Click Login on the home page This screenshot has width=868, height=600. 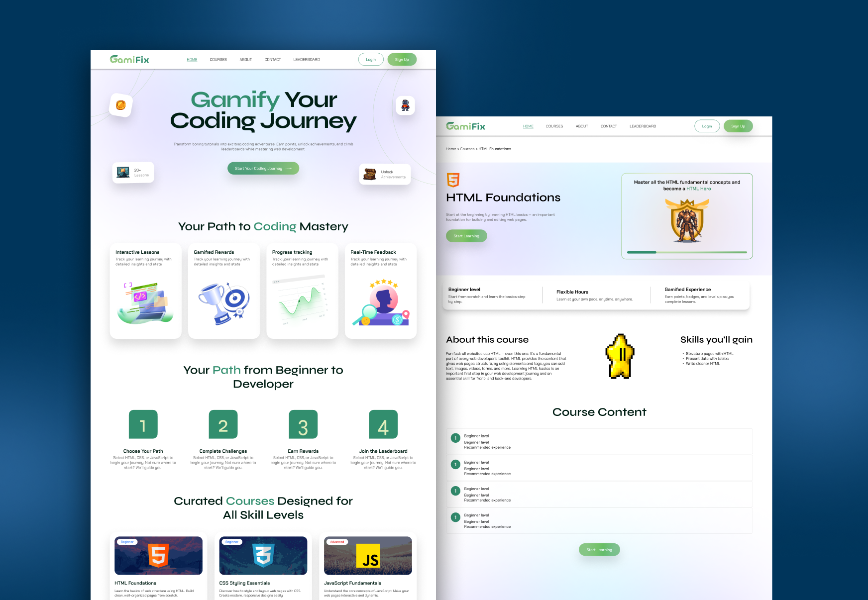(371, 59)
